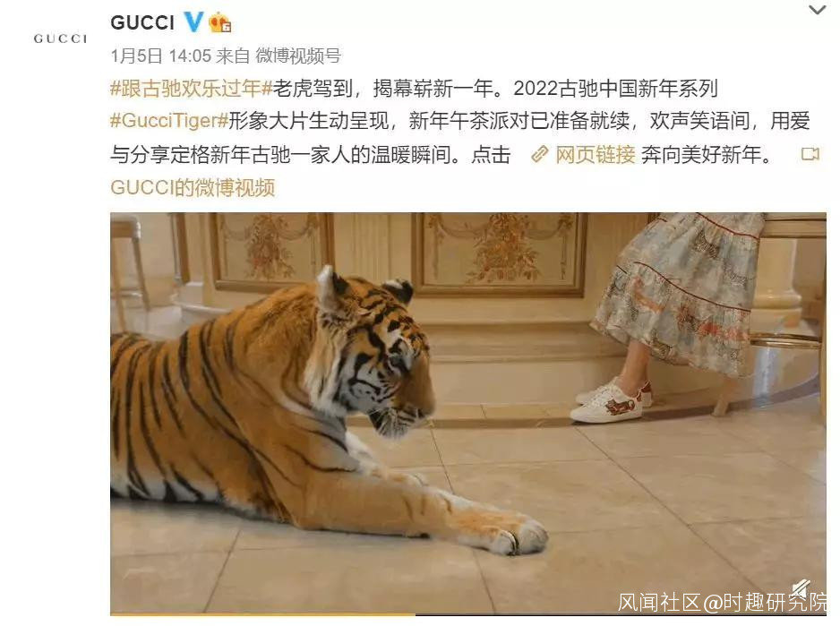Open the GUCCI username link

tap(142, 22)
